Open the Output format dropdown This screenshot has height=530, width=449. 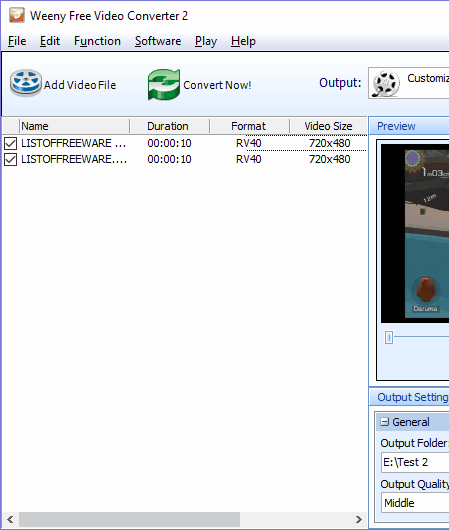tap(409, 83)
